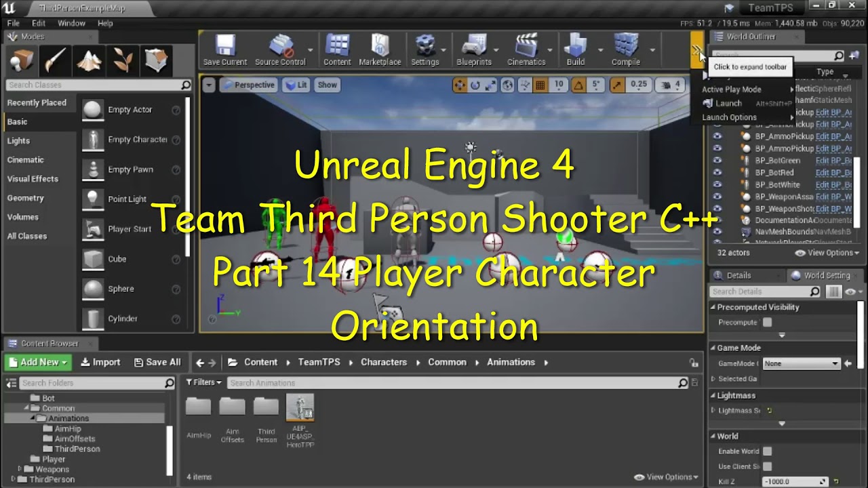The height and width of the screenshot is (488, 868).
Task: Select the rotate transform gizmo tool
Action: [x=475, y=85]
